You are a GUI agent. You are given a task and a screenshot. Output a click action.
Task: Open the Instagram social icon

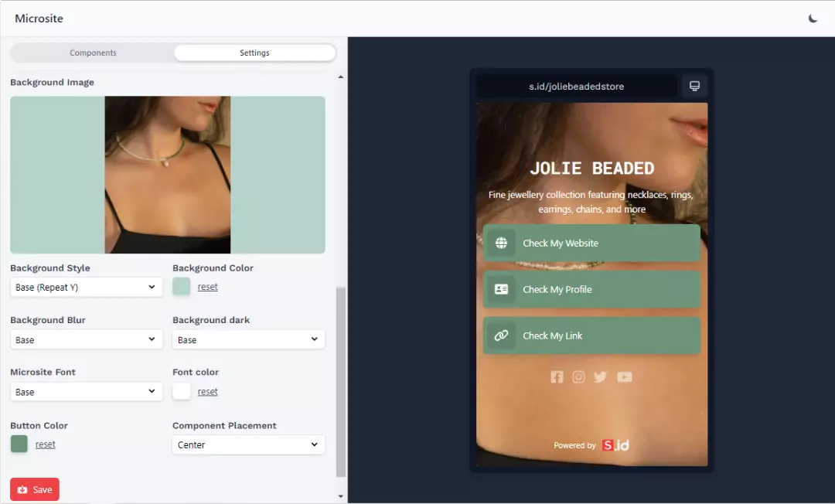[578, 377]
